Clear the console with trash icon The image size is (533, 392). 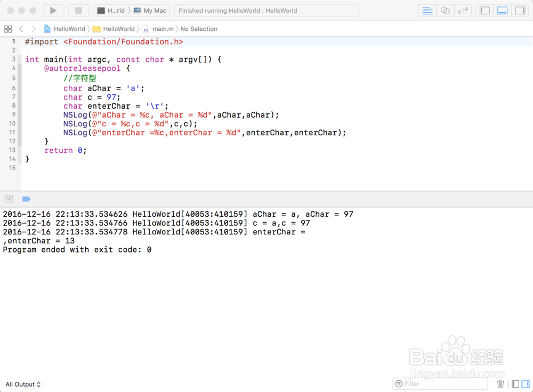pyautogui.click(x=500, y=384)
